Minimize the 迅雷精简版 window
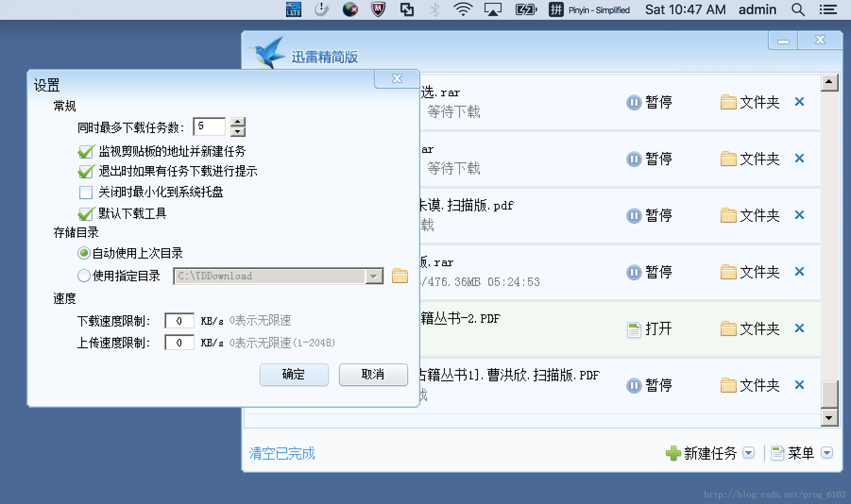 [x=783, y=41]
